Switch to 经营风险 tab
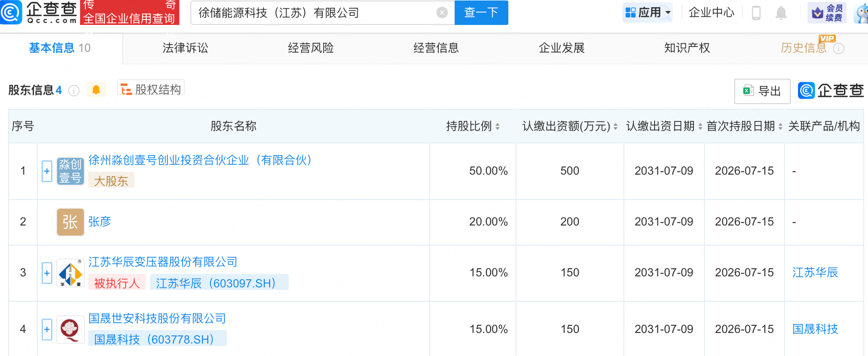 point(311,48)
